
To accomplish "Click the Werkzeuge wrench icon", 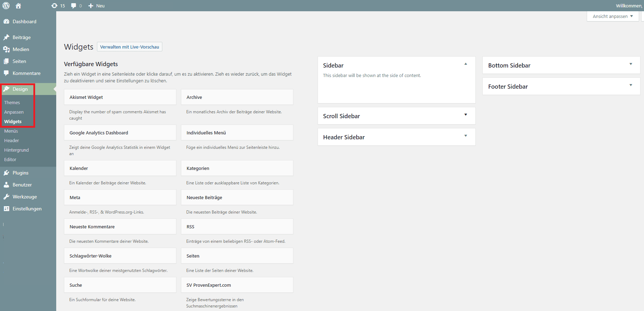I will [6, 197].
